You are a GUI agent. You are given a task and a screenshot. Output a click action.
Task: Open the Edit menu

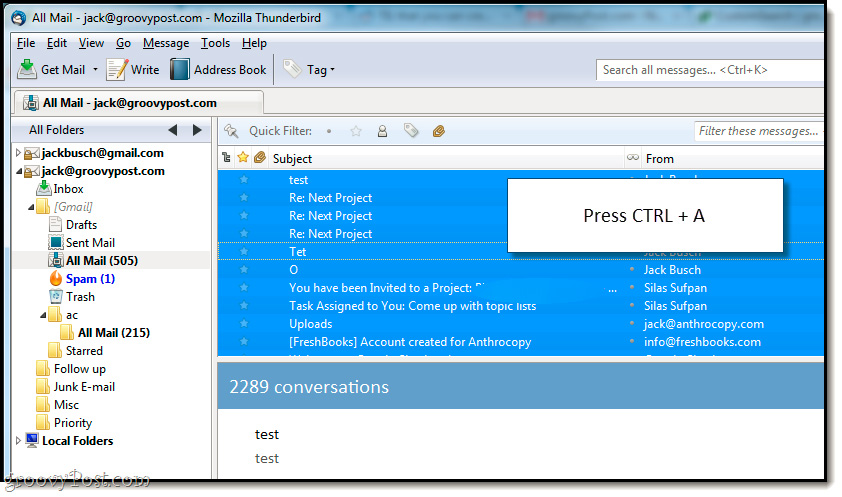(56, 43)
